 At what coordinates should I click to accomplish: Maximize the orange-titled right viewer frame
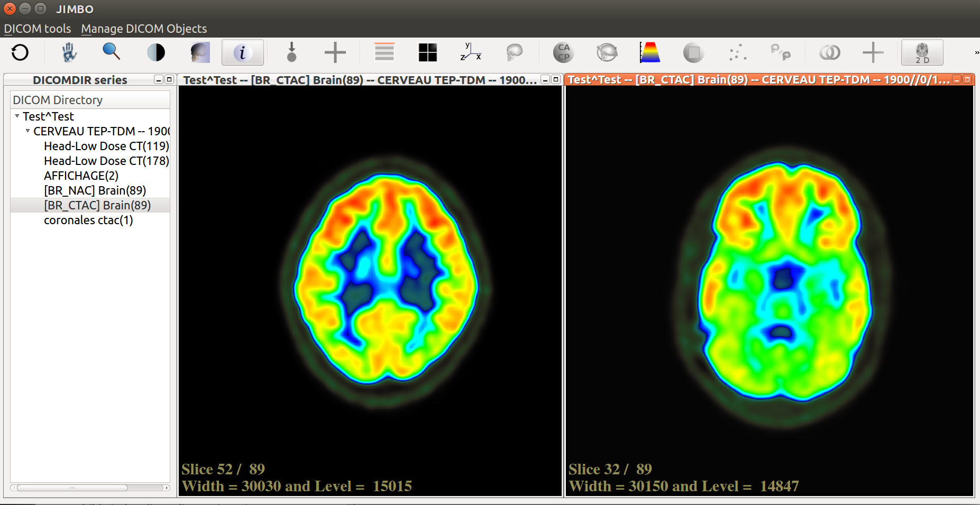pos(967,79)
